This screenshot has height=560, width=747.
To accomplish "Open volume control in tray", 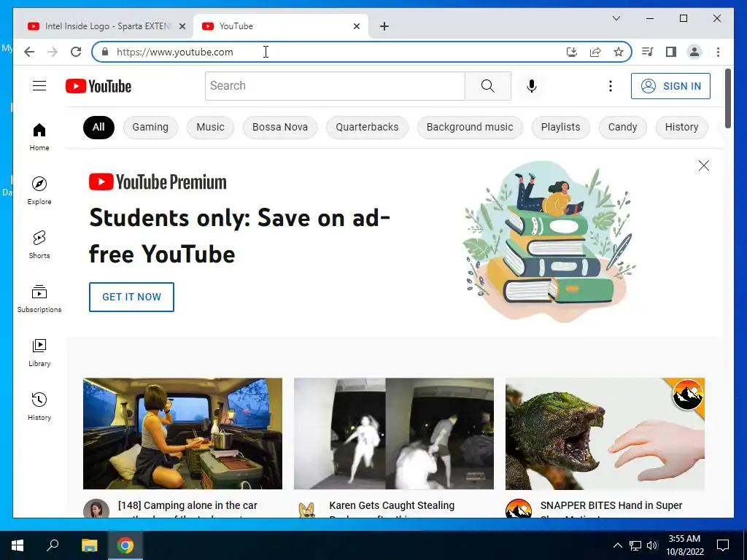I will tap(653, 545).
